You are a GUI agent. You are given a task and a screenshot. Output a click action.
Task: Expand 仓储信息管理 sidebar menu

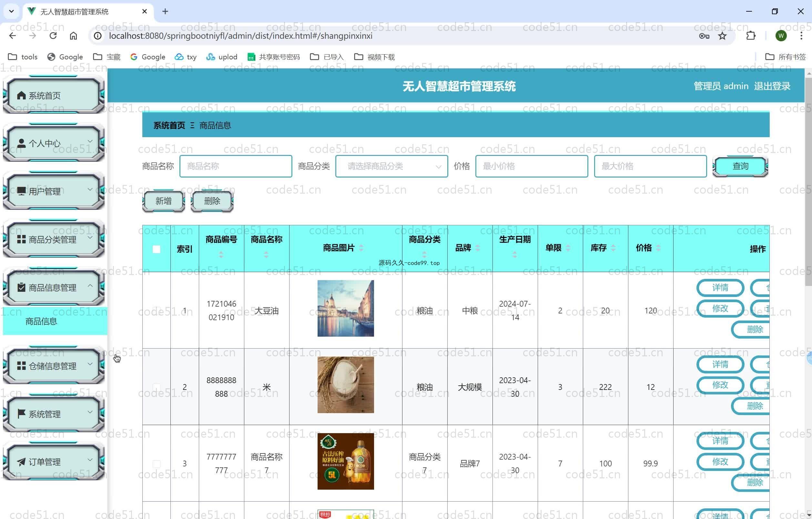click(x=54, y=366)
